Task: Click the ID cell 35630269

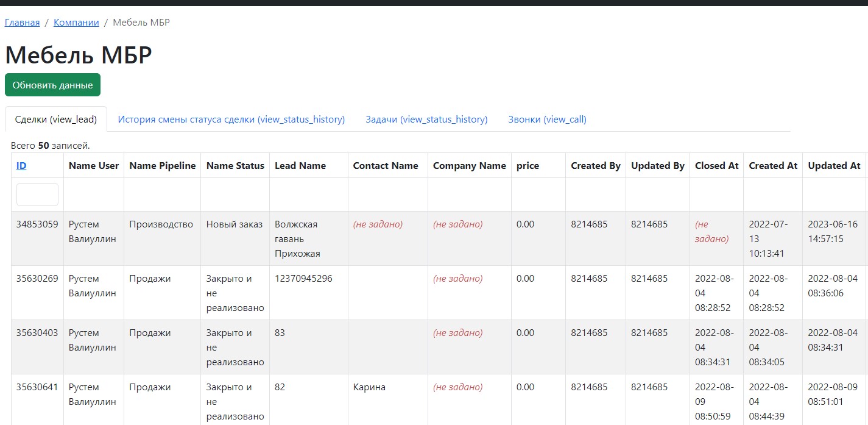Action: click(37, 279)
